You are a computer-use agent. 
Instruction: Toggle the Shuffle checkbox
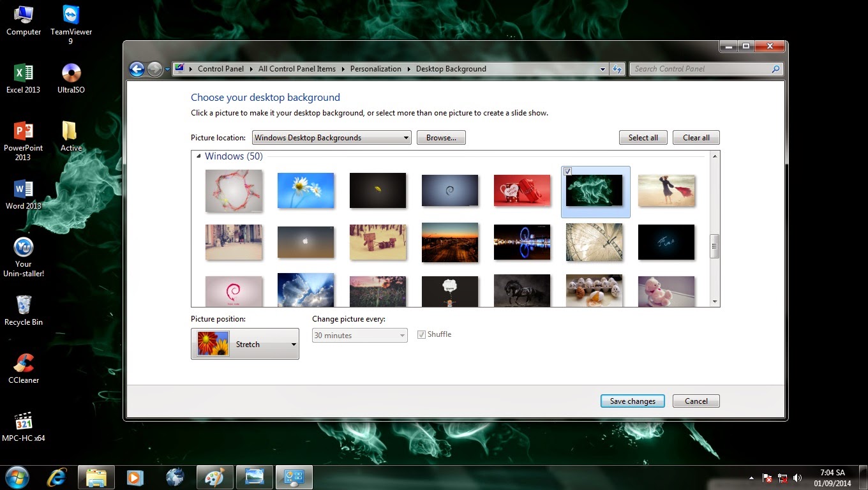point(421,334)
